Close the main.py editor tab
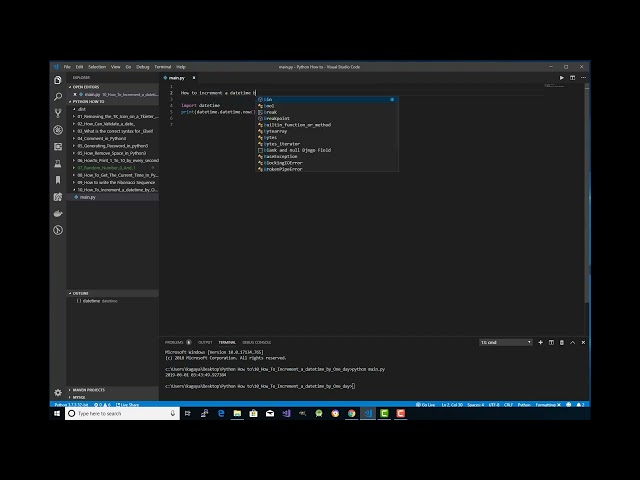640x480 pixels. pos(194,78)
